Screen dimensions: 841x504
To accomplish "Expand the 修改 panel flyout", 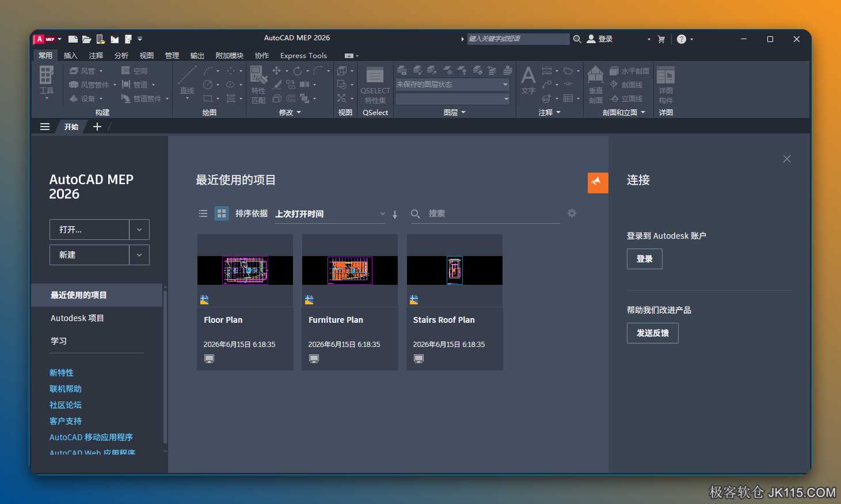I will pos(290,112).
